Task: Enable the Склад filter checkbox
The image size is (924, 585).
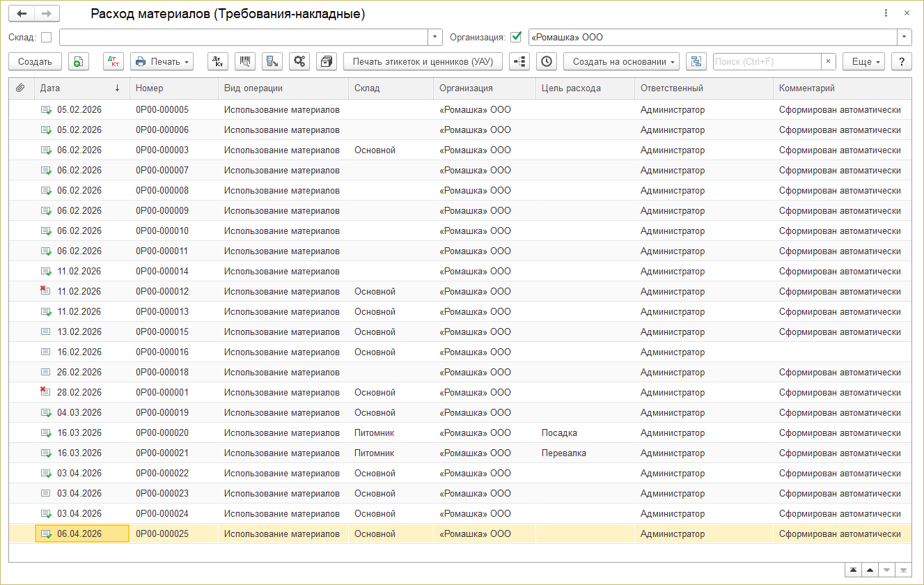Action: click(x=47, y=37)
